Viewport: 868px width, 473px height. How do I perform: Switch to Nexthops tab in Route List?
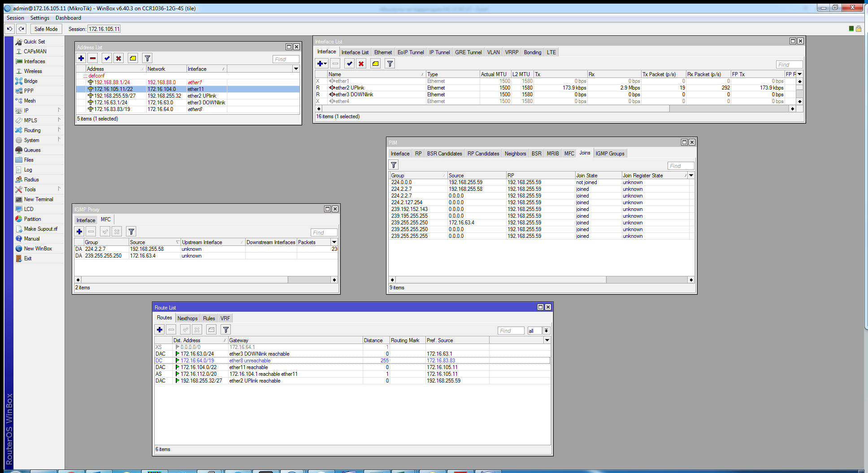point(187,318)
